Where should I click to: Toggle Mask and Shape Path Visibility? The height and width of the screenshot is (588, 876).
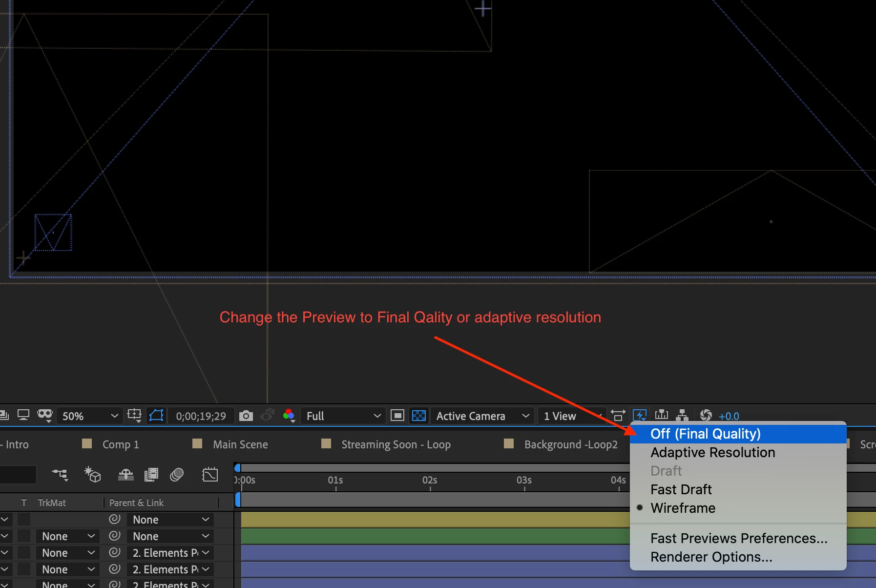[x=157, y=416]
